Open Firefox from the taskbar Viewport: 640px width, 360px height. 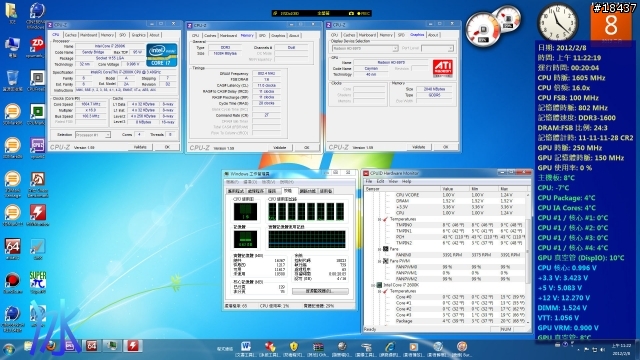point(51,347)
